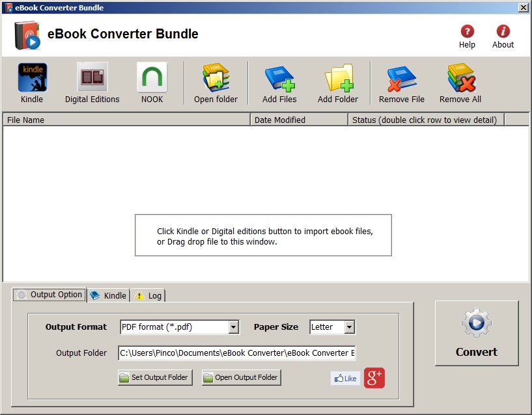532x415 pixels.
Task: Click the Google Plus icon
Action: tap(374, 378)
